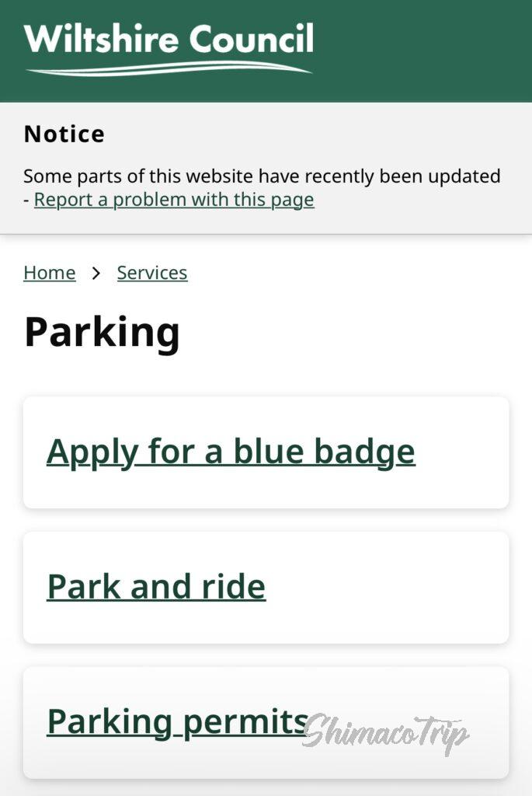532x796 pixels.
Task: Open Report a problem with this page
Action: pos(174,200)
